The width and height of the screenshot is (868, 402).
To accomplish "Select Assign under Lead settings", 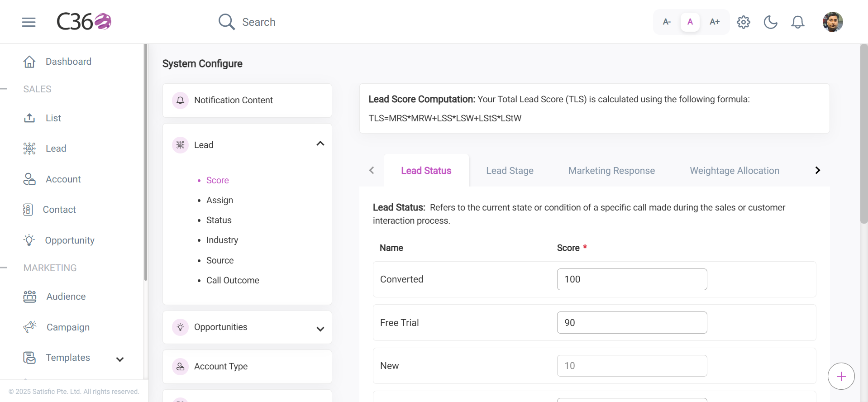I will [x=219, y=200].
